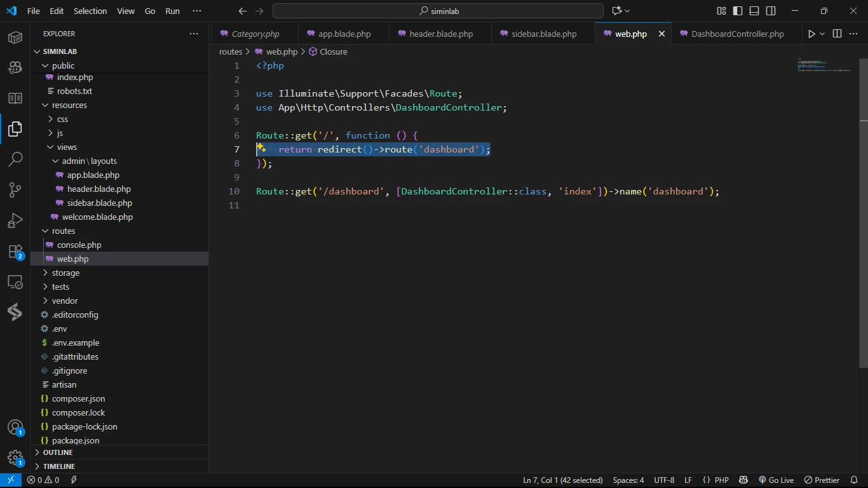
Task: Toggle the secondary side bar visibility
Action: 771,11
